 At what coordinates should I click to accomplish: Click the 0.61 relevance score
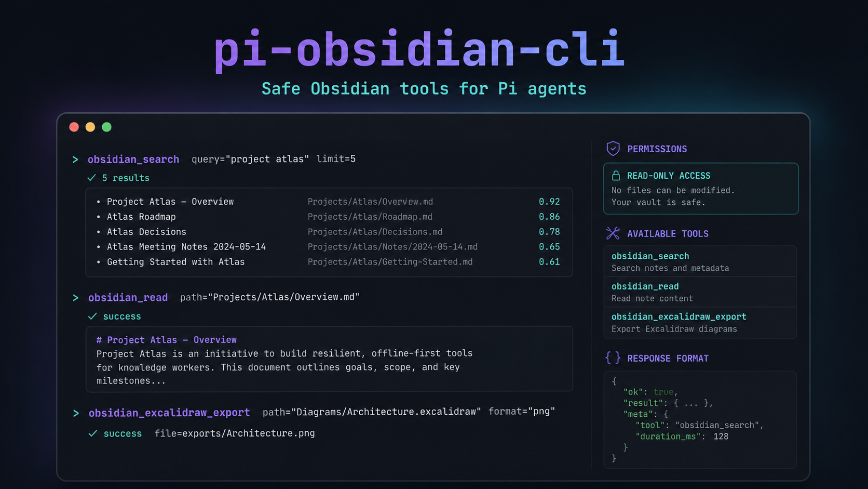pos(549,262)
